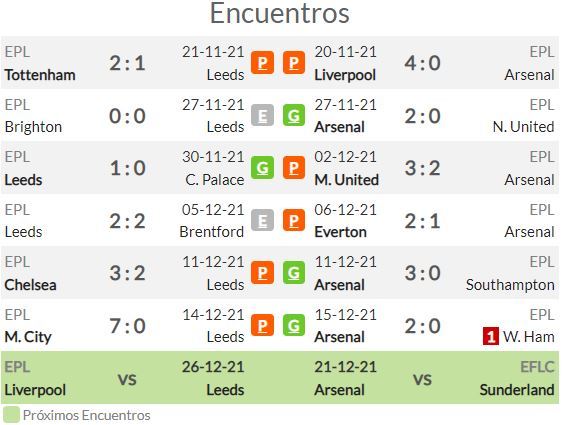This screenshot has width=562, height=425.
Task: Click the Liverpool 4:0 Arsenal score
Action: tap(423, 63)
